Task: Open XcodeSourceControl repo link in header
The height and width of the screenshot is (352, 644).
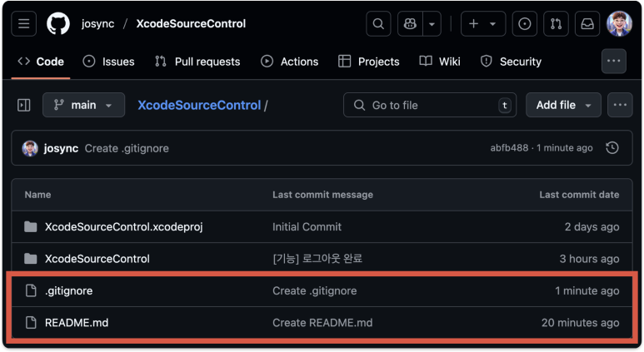Action: [x=191, y=24]
